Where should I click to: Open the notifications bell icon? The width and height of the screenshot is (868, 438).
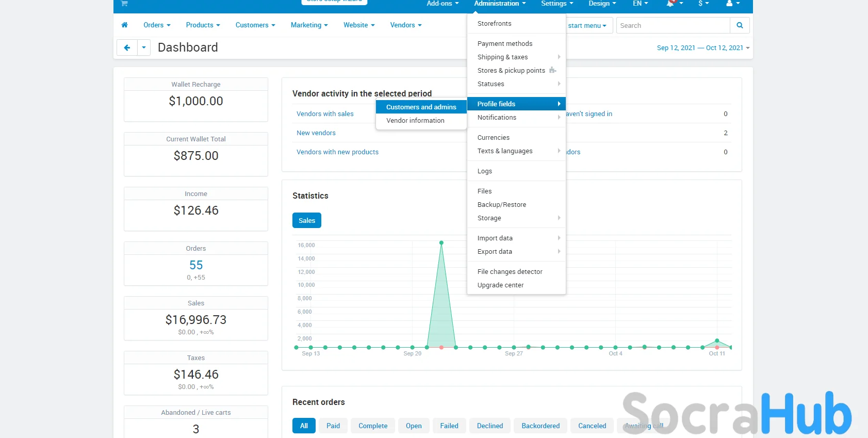(x=670, y=4)
